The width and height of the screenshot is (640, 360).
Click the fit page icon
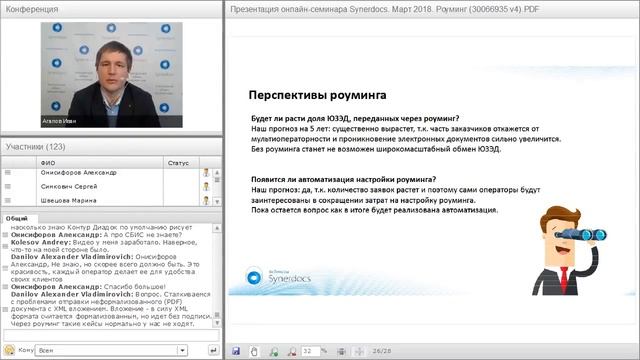pyautogui.click(x=342, y=351)
